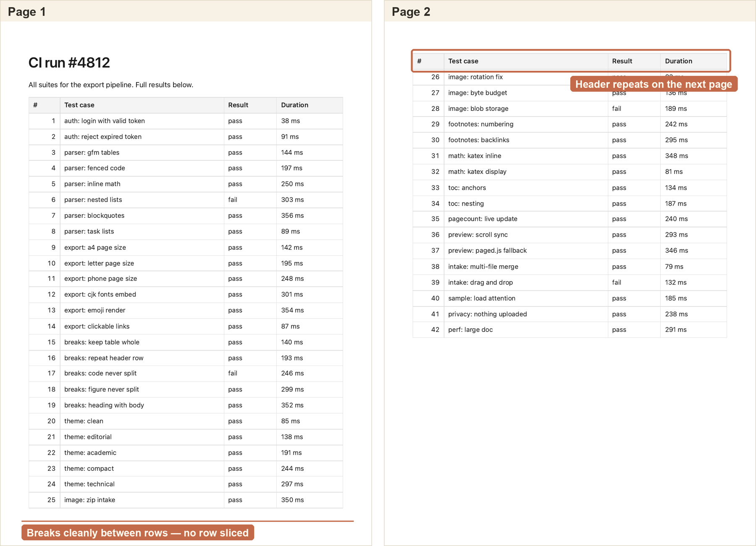The height and width of the screenshot is (546, 756).
Task: Click 'image: blob storage' cell
Action: pyautogui.click(x=526, y=109)
